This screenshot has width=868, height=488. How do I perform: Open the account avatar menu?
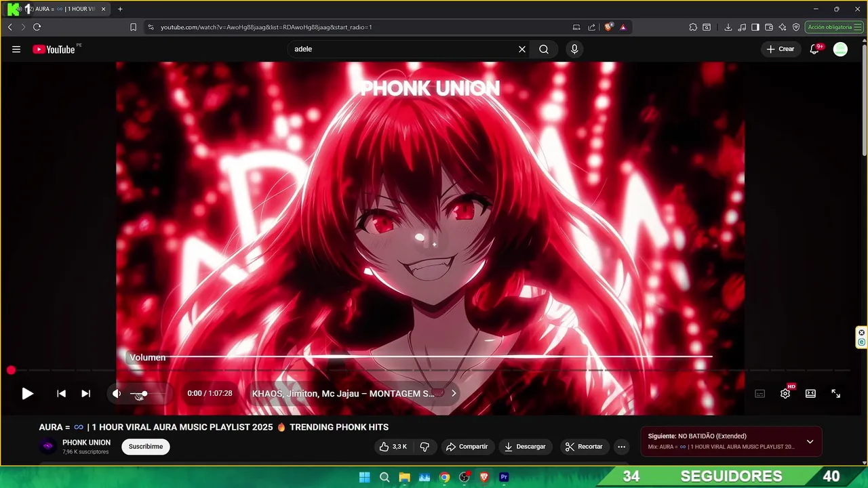pyautogui.click(x=840, y=49)
